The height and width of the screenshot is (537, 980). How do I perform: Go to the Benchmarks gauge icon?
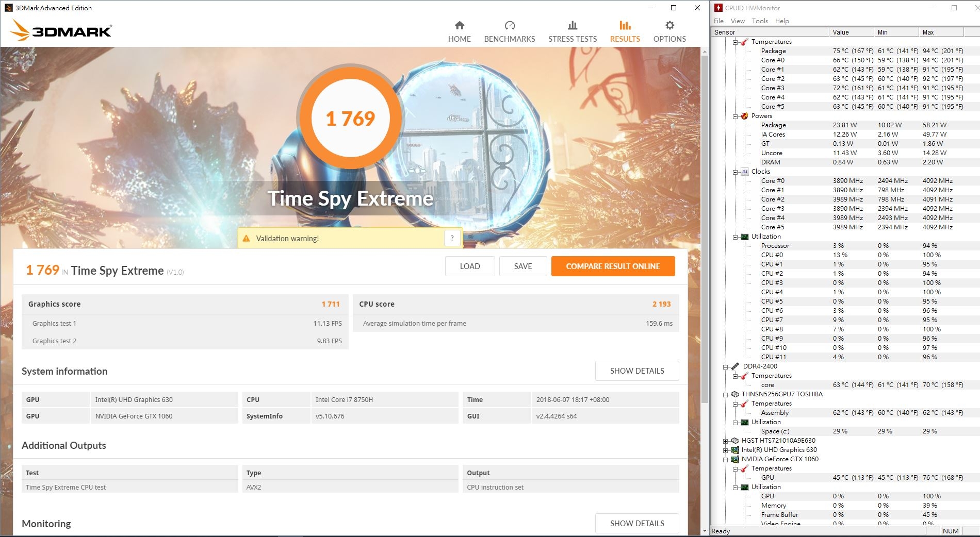(510, 25)
